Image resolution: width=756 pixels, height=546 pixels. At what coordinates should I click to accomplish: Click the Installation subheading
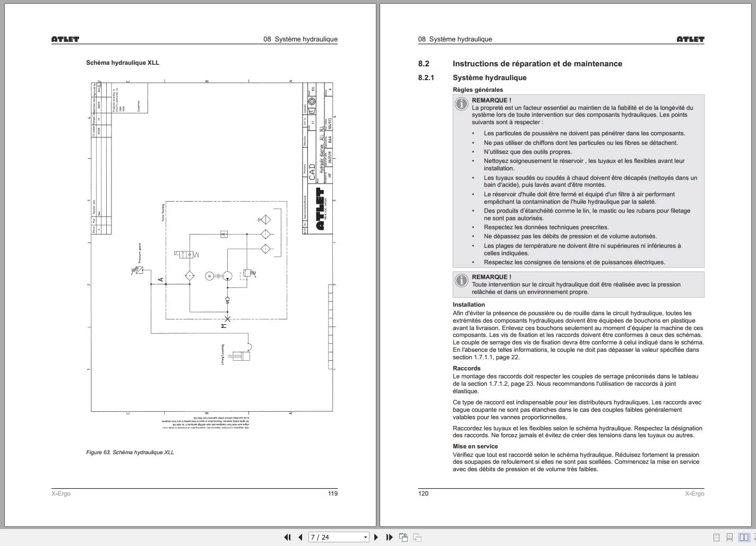tap(469, 305)
